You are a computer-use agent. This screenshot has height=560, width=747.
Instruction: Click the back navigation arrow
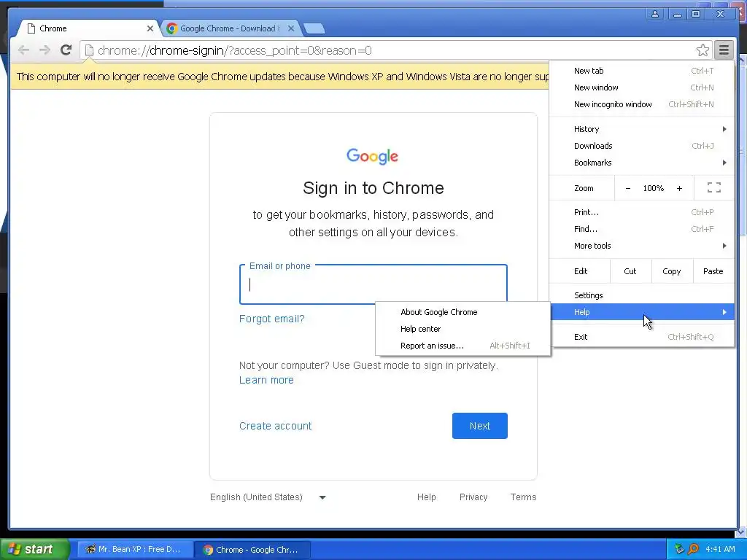point(23,50)
